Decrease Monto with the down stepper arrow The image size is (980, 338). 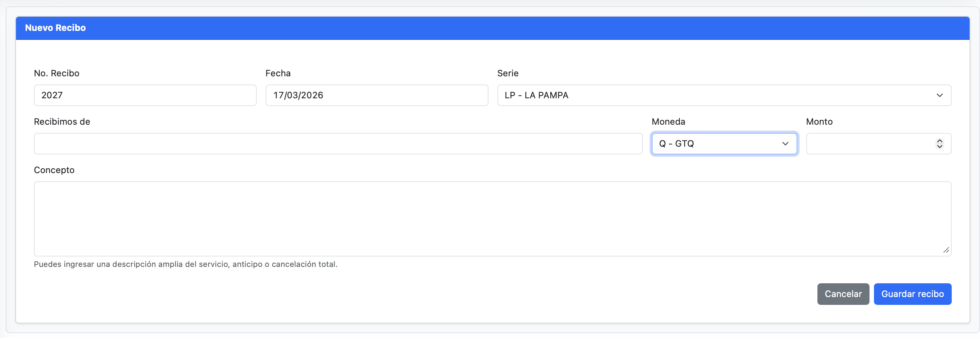point(940,146)
